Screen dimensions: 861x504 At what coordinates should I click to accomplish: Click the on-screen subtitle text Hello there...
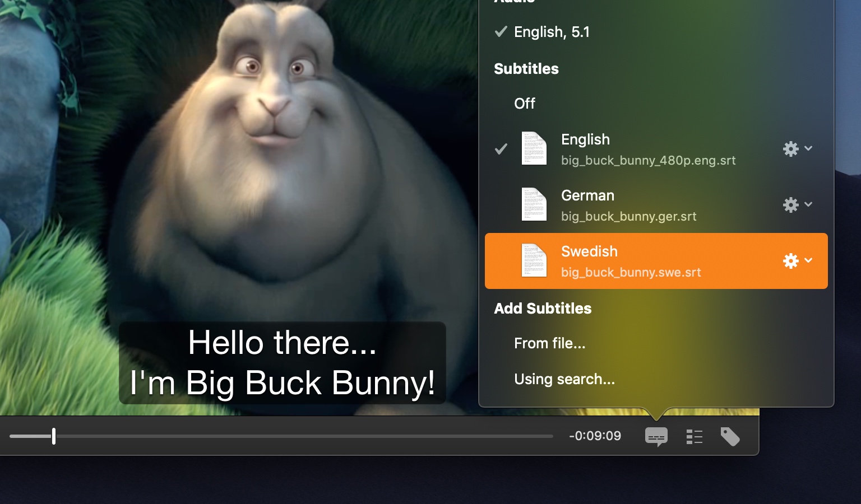tap(282, 342)
